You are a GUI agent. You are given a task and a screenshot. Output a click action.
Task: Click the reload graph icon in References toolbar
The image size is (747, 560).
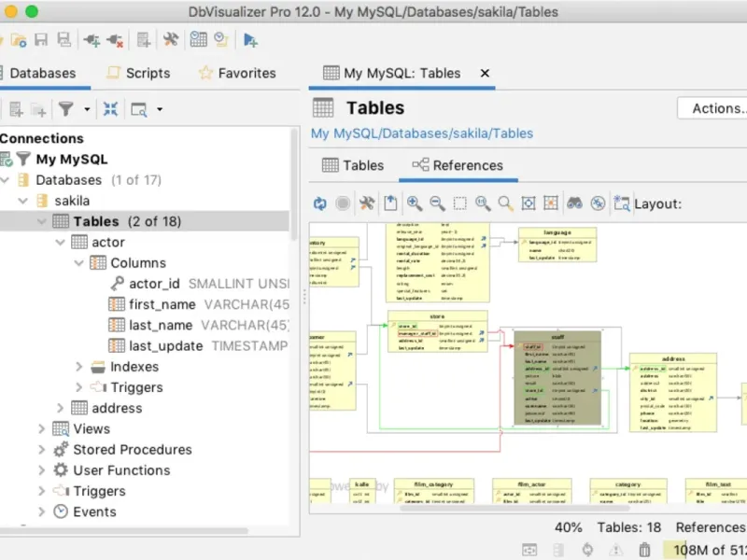[x=320, y=203]
